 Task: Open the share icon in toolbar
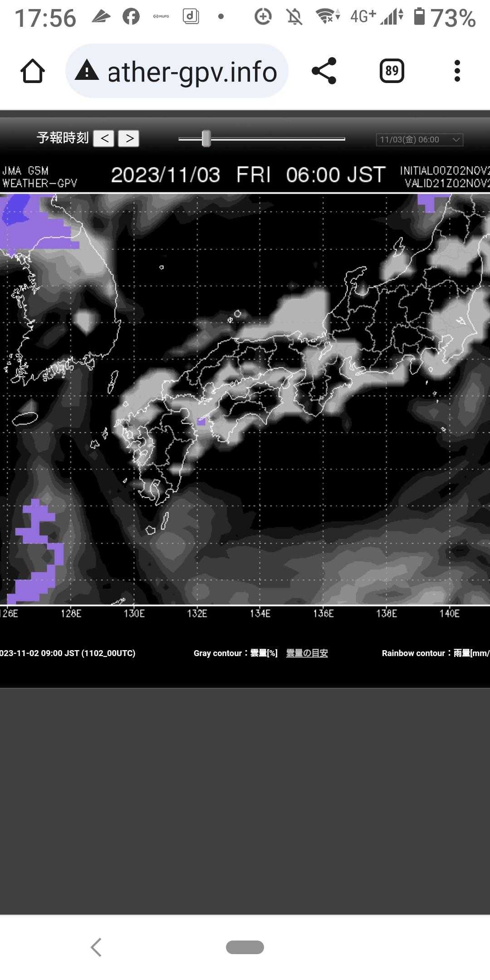point(324,71)
